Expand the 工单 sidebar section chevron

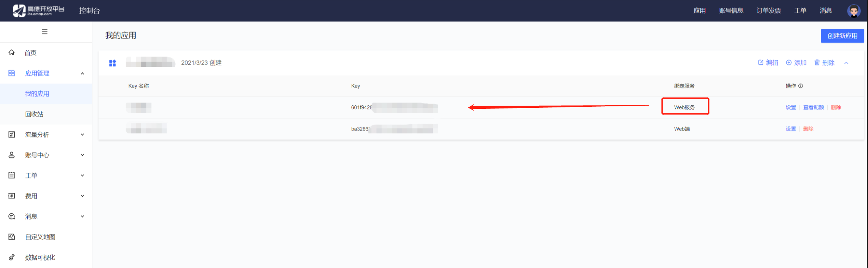(x=83, y=176)
